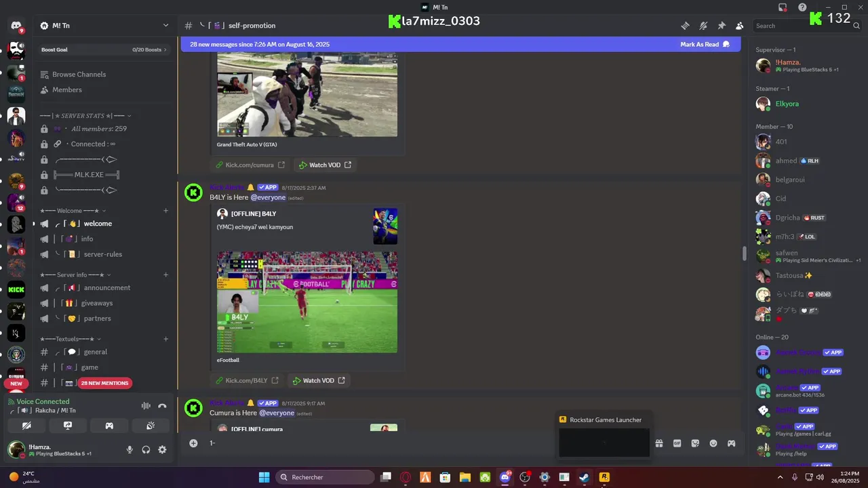Click the Windows taskbar search box

click(325, 477)
